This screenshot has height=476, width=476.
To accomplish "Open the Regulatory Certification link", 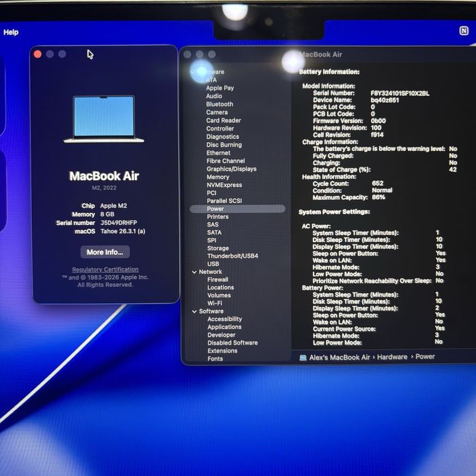I will tap(105, 269).
